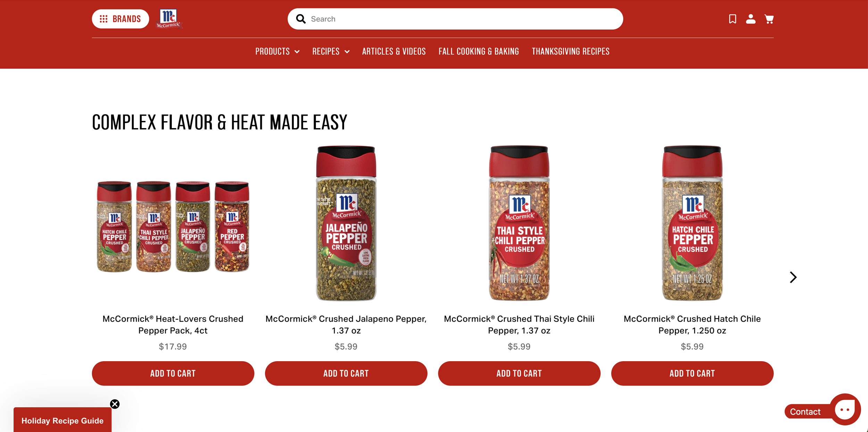Screen dimensions: 868x432
Task: Open the Brands grid menu button
Action: (x=120, y=19)
